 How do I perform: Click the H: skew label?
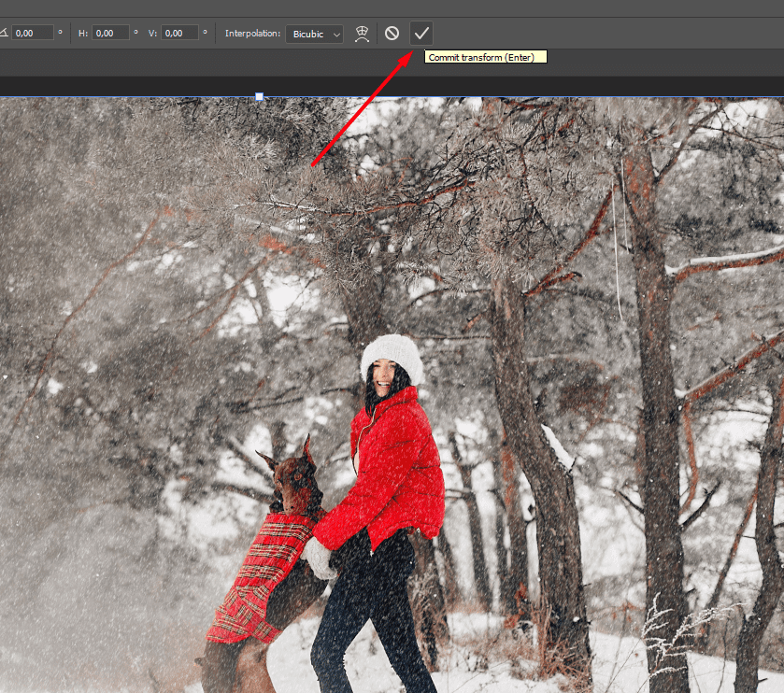pos(83,33)
